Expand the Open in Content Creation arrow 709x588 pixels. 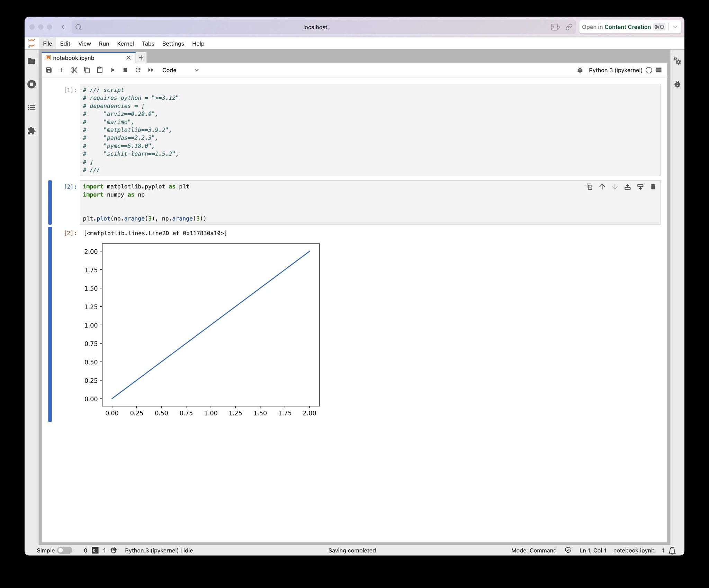tap(675, 27)
